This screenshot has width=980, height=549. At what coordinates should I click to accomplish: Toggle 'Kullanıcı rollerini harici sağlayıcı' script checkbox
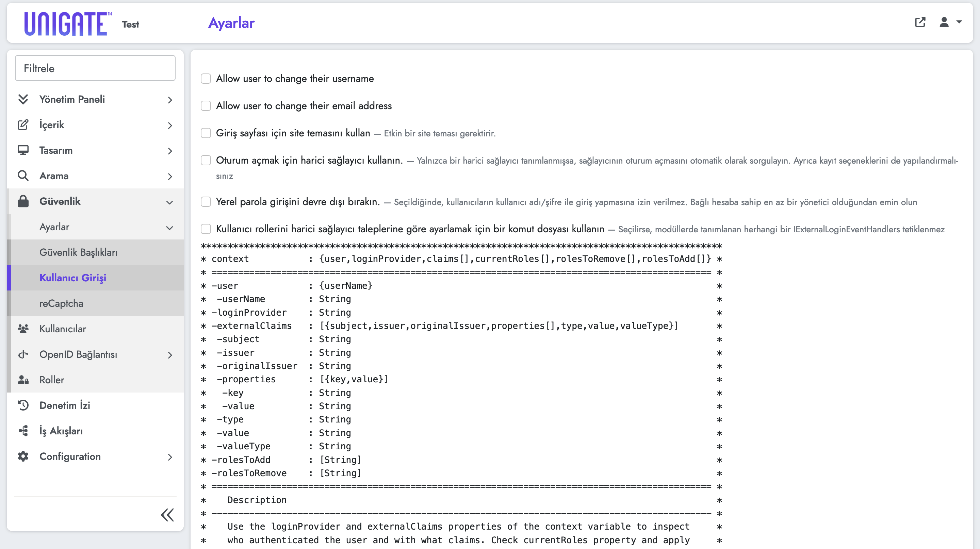coord(206,229)
